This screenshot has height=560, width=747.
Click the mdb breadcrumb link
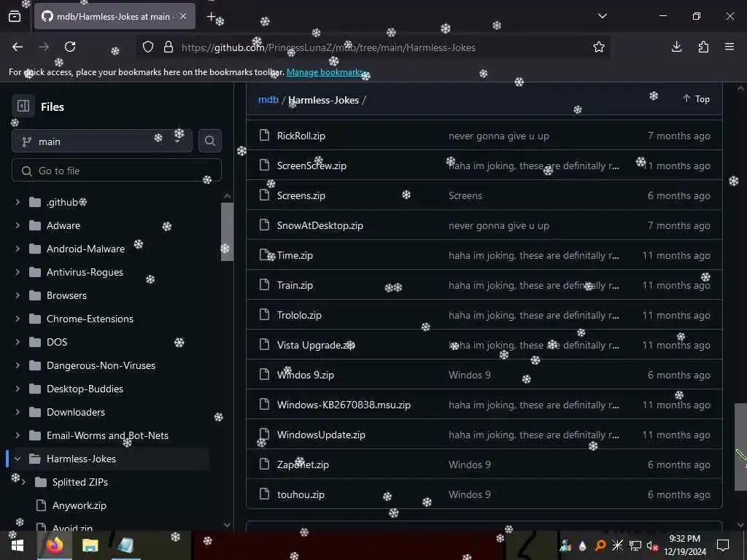click(268, 99)
